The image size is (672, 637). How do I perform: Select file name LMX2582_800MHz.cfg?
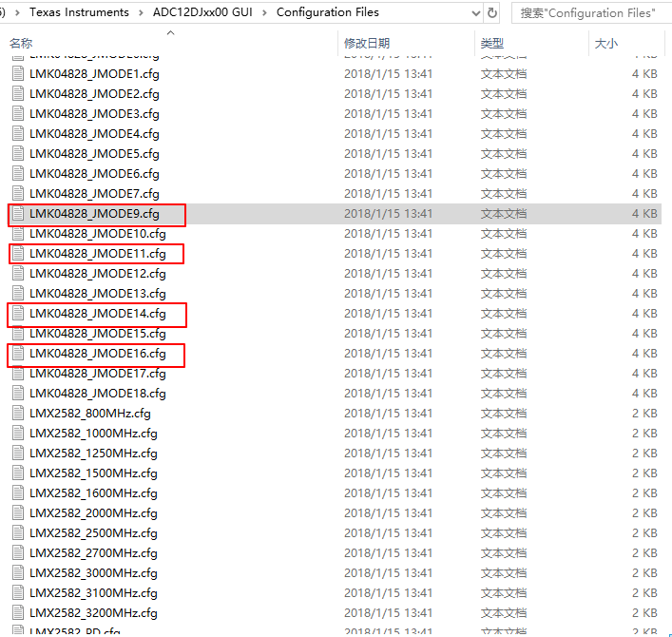coord(90,414)
